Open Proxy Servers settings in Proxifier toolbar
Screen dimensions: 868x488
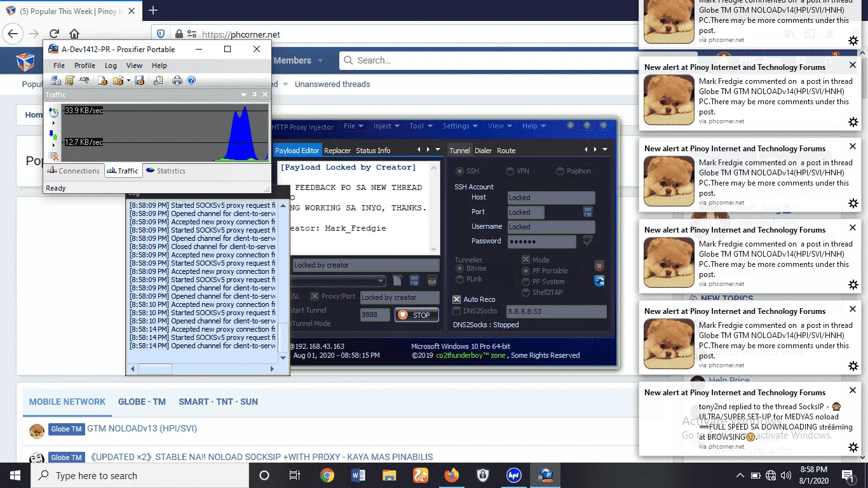[x=56, y=80]
